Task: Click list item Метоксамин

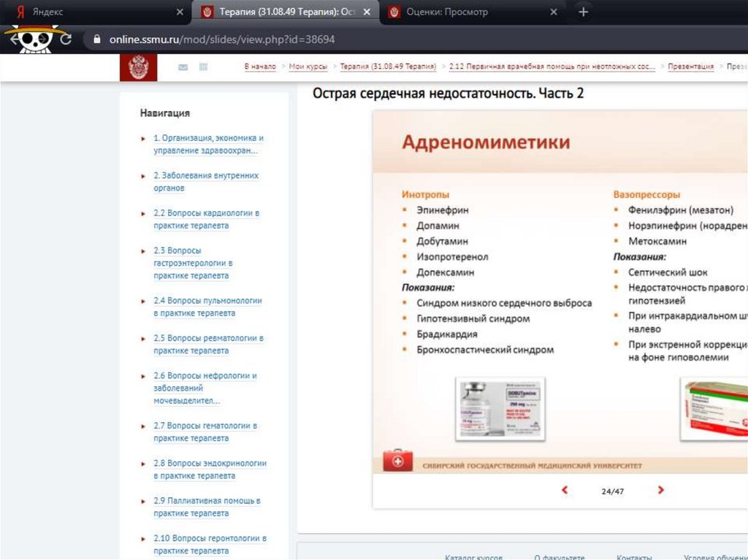Action: (x=657, y=242)
